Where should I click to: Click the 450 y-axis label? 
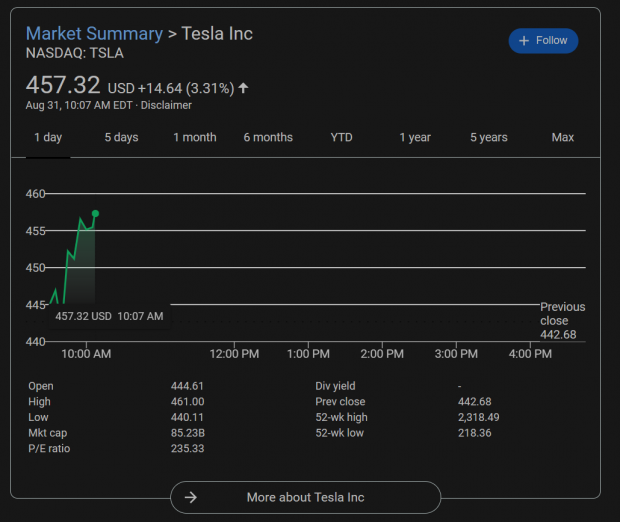point(36,268)
